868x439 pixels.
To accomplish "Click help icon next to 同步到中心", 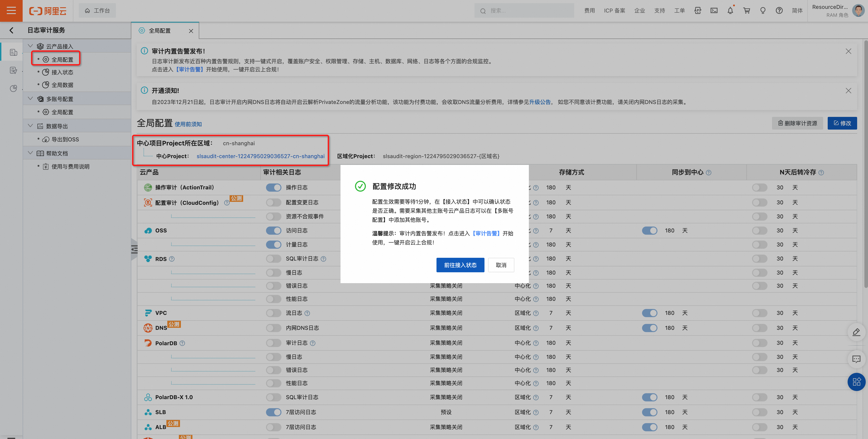I will (708, 173).
